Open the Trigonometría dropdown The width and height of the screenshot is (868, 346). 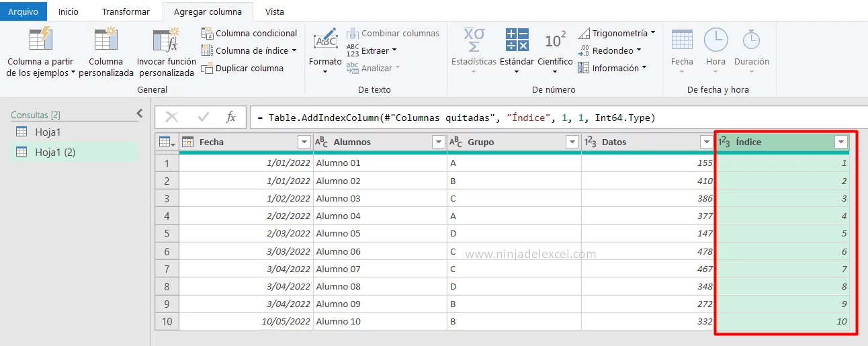pos(617,33)
